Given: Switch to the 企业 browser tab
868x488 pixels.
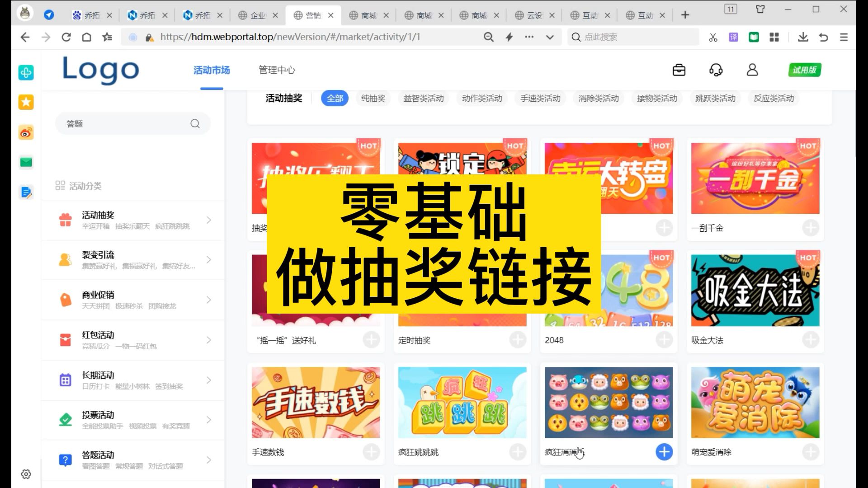Looking at the screenshot, I should point(259,15).
